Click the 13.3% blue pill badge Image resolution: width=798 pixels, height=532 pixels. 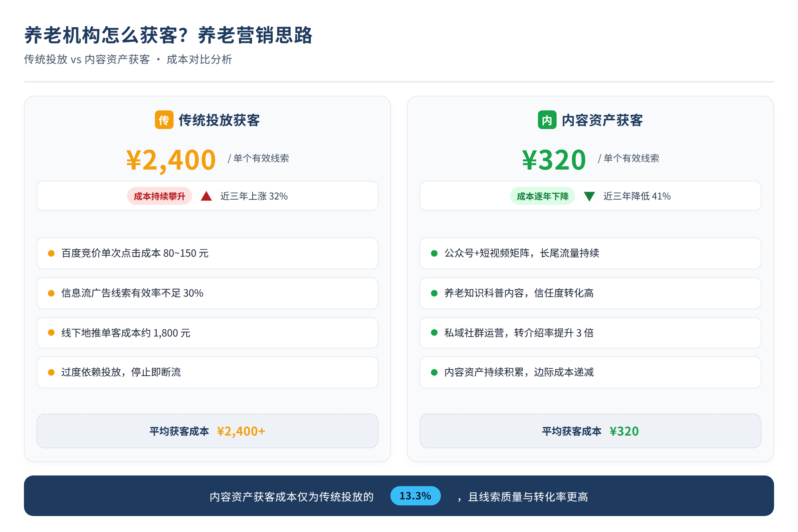[415, 496]
